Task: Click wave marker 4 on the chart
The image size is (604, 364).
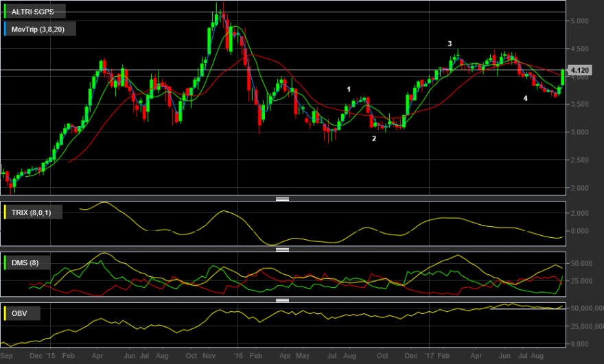Action: click(526, 99)
